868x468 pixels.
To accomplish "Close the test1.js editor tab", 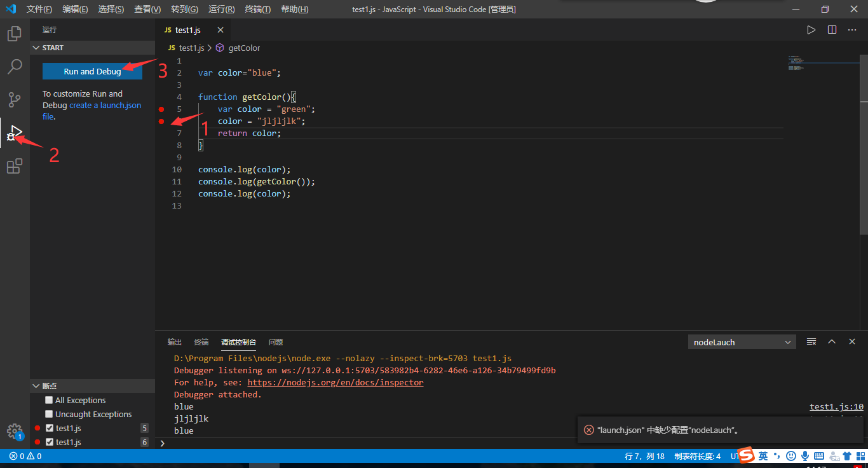I will 220,30.
